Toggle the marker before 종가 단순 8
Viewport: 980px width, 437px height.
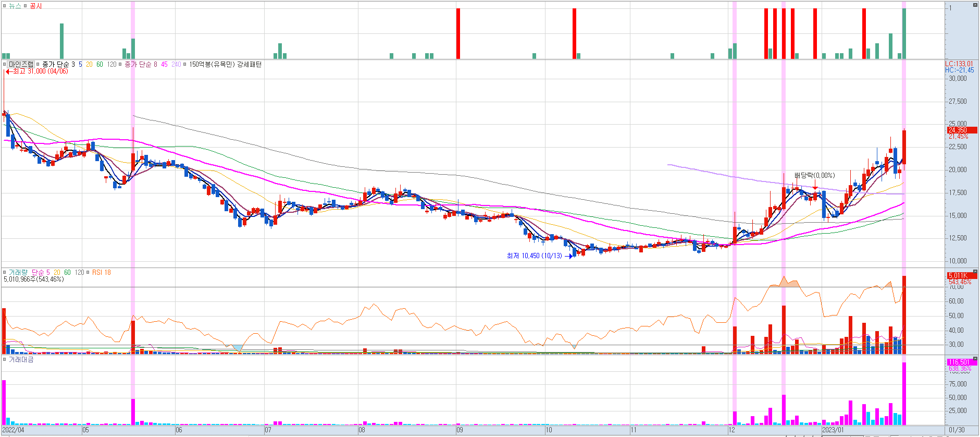pos(121,65)
